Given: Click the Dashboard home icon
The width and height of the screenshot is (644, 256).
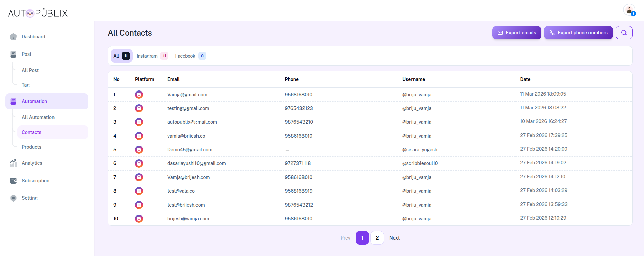Looking at the screenshot, I should [13, 37].
